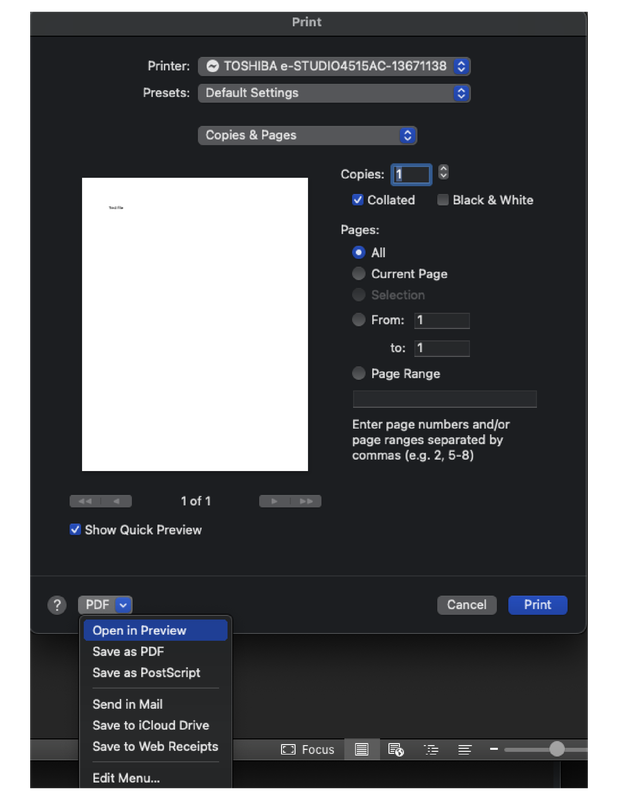Select the Draft view icon
Viewport: 618px width, 800px height.
point(465,749)
